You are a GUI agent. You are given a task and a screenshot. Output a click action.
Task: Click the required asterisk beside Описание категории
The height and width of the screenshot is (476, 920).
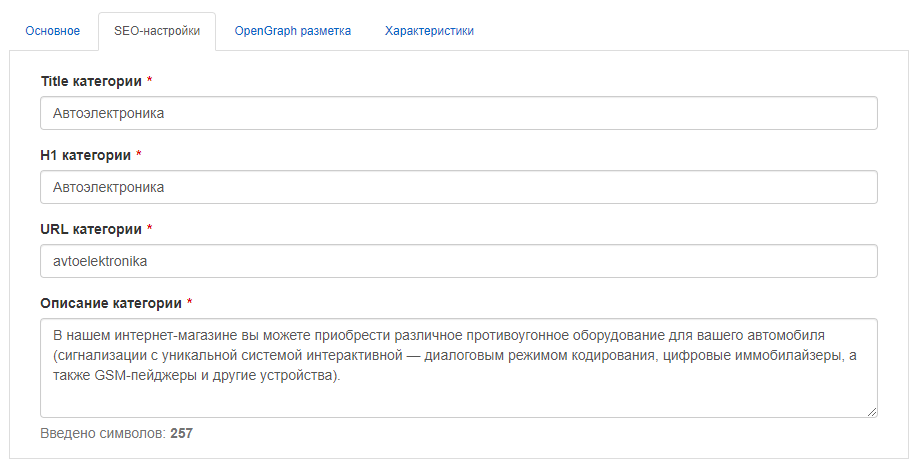coord(190,302)
